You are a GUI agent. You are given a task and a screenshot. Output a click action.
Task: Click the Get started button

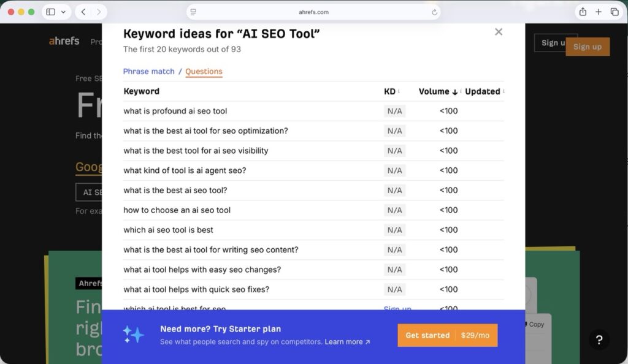(447, 335)
